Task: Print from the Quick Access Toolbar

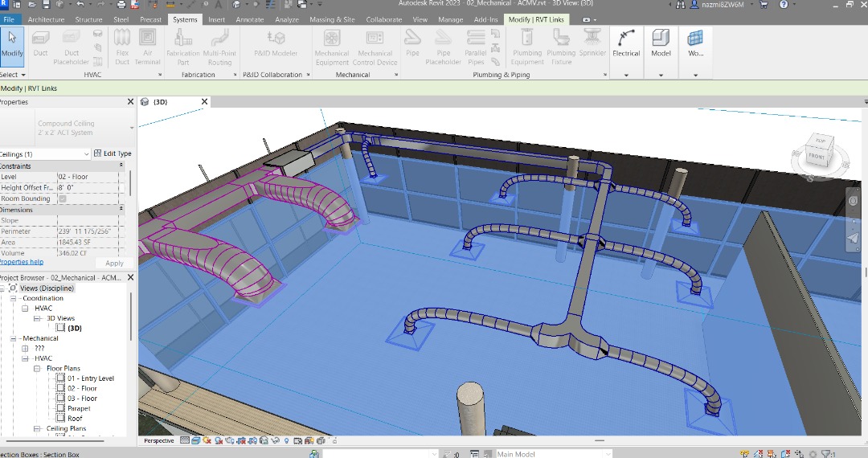Action: [x=121, y=5]
